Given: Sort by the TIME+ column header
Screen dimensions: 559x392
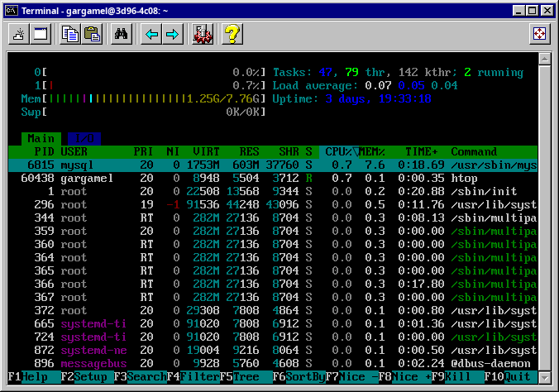Looking at the screenshot, I should (422, 151).
